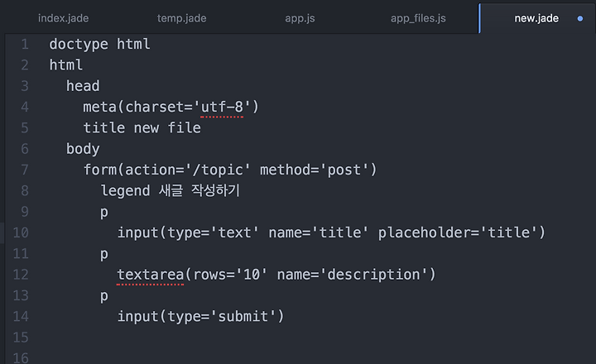This screenshot has height=364, width=596.
Task: Click the '/topic' action value
Action: (218, 170)
